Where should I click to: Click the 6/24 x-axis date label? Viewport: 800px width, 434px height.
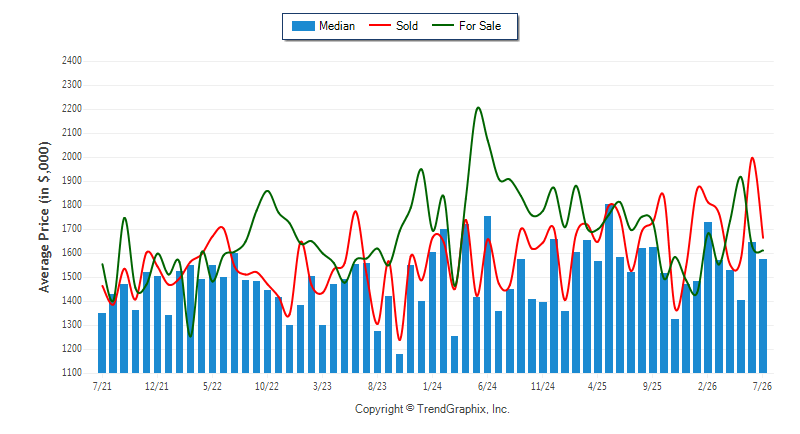pos(487,386)
